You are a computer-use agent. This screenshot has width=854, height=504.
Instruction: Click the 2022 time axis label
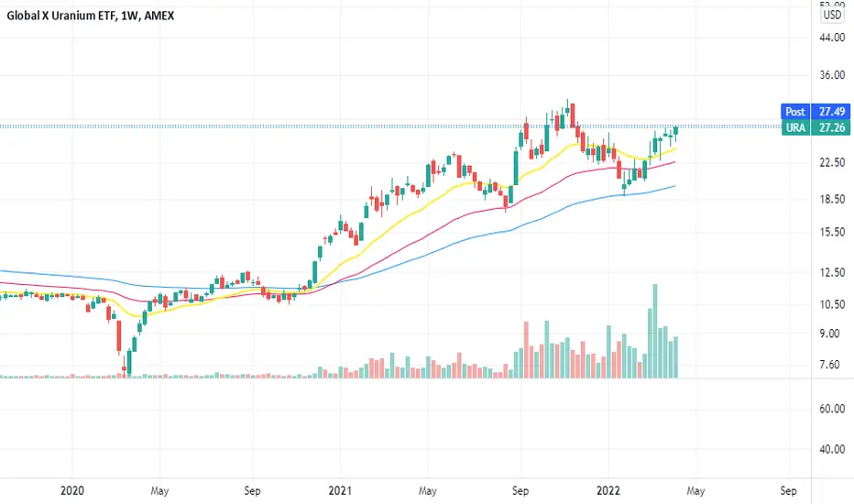pyautogui.click(x=608, y=490)
